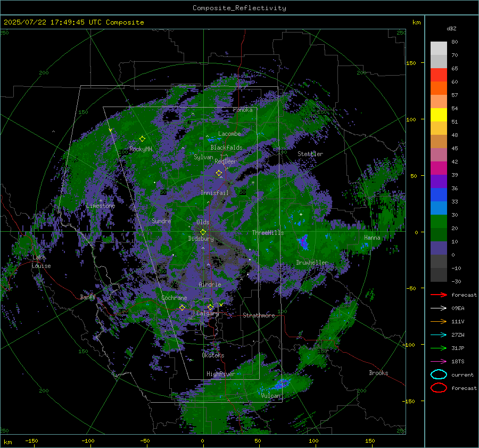Click the Limestone label

[x=101, y=206]
